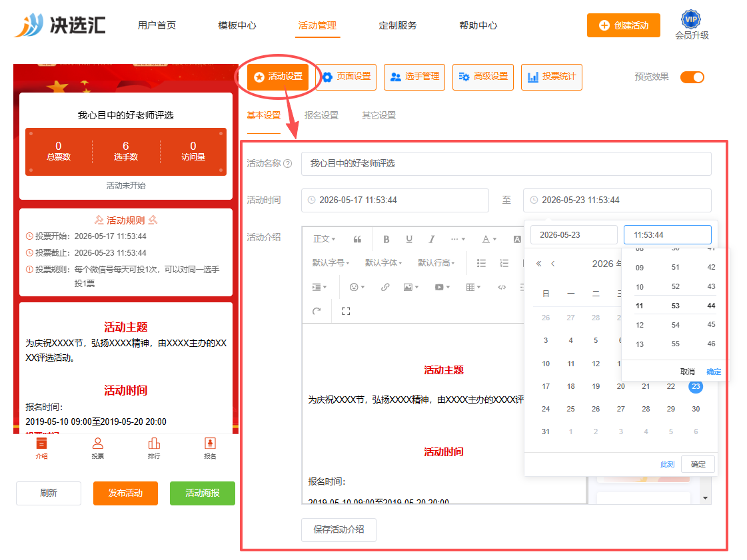Toggle the 预览效果 switch off
This screenshot has width=747, height=560.
click(x=692, y=77)
